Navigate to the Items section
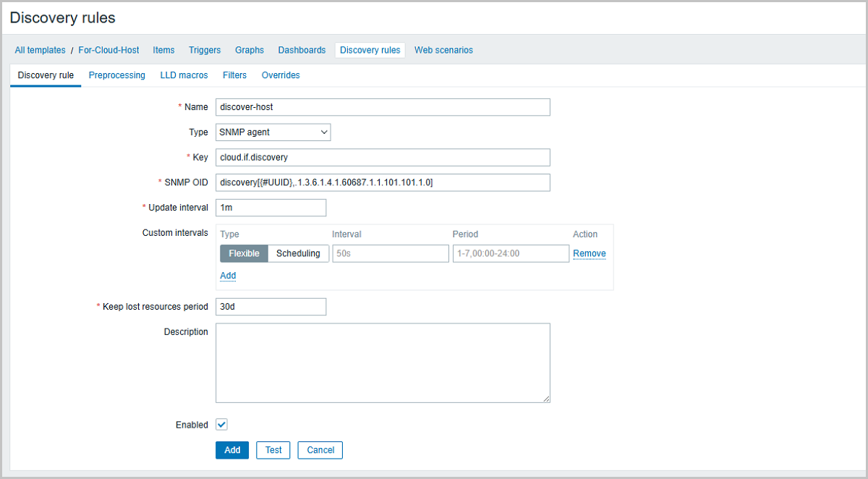The image size is (868, 479). coord(163,50)
